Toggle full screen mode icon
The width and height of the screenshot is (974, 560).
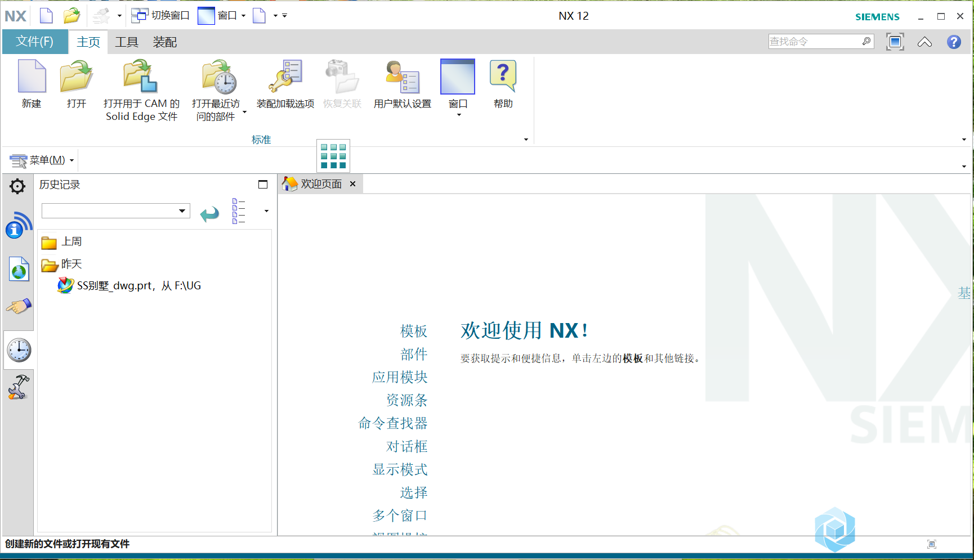point(895,42)
